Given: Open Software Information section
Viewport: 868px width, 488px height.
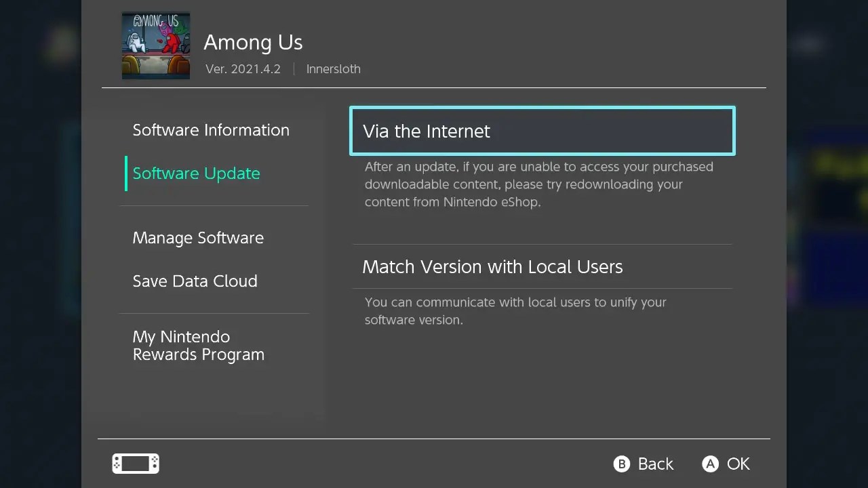Looking at the screenshot, I should click(211, 130).
